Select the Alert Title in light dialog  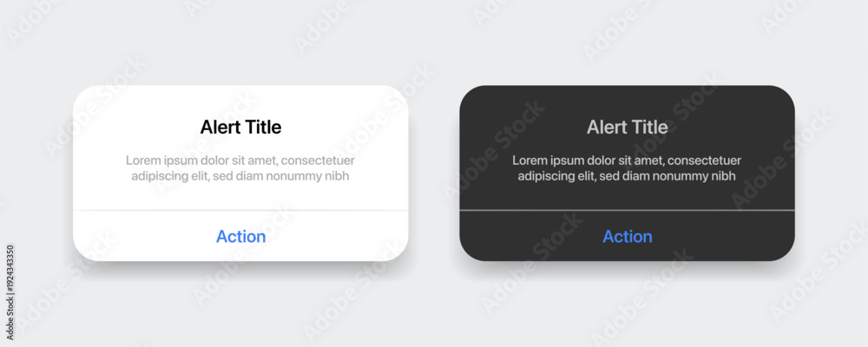coord(240,128)
